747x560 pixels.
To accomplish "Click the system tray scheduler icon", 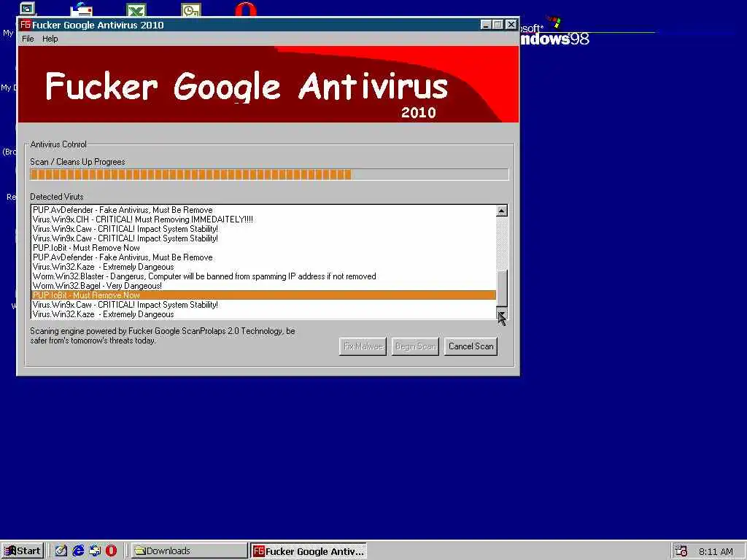I will (x=681, y=551).
